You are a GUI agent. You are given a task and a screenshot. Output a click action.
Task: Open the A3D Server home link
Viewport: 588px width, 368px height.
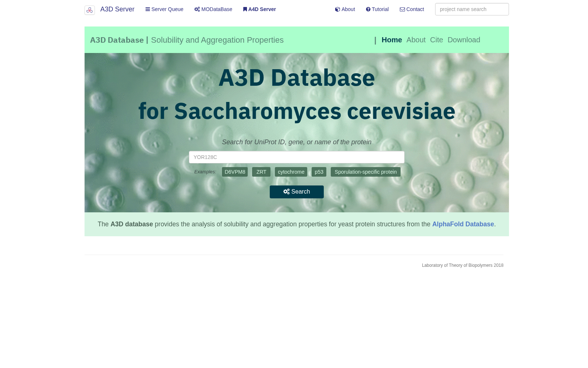coord(117,9)
